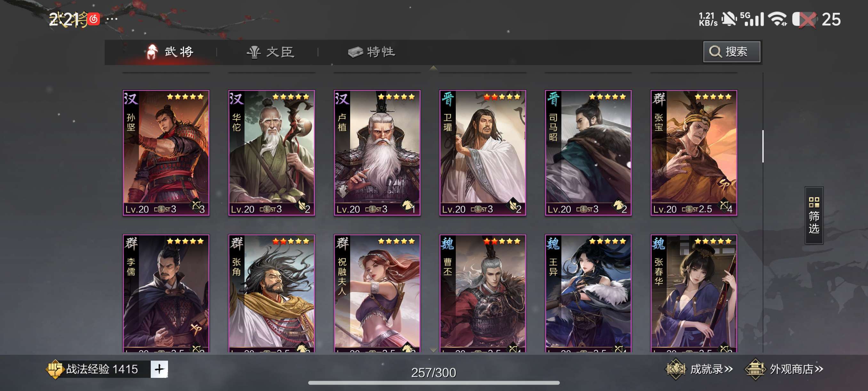This screenshot has width=868, height=391.
Task: Click the vertical scrollbar handle on right
Action: (x=763, y=146)
